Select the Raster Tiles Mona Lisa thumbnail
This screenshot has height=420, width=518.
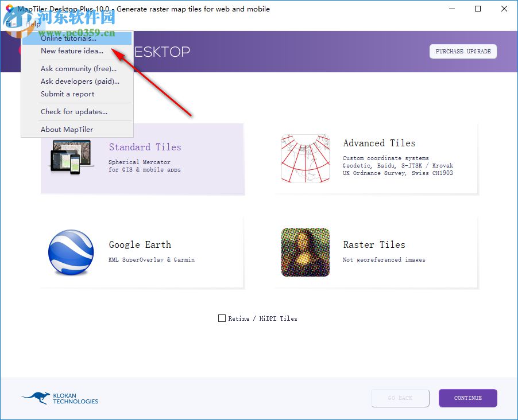click(x=306, y=252)
